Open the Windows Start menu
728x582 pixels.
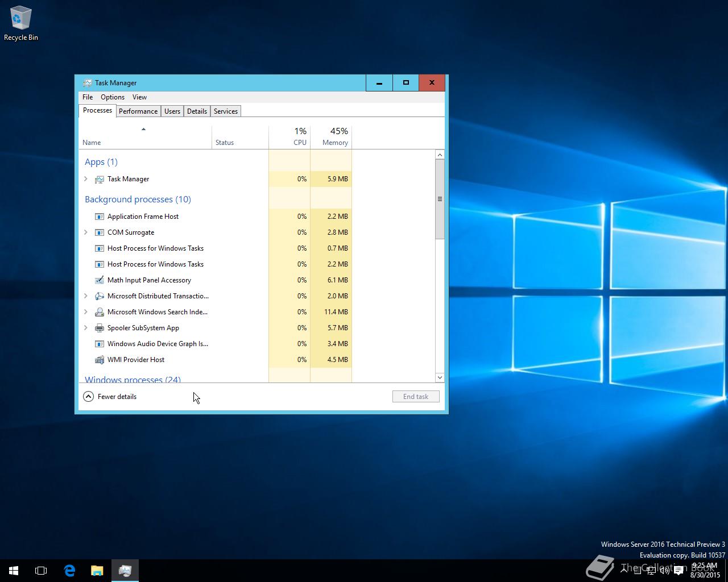point(14,571)
